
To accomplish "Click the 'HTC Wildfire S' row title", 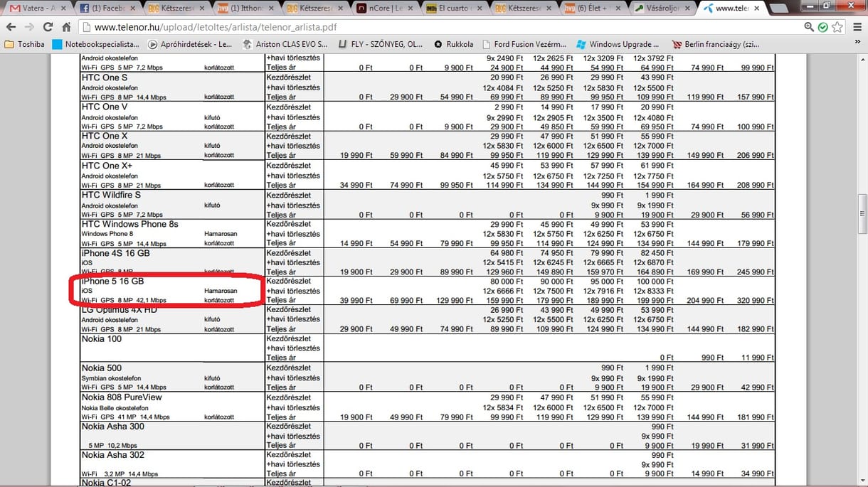I will pos(111,195).
